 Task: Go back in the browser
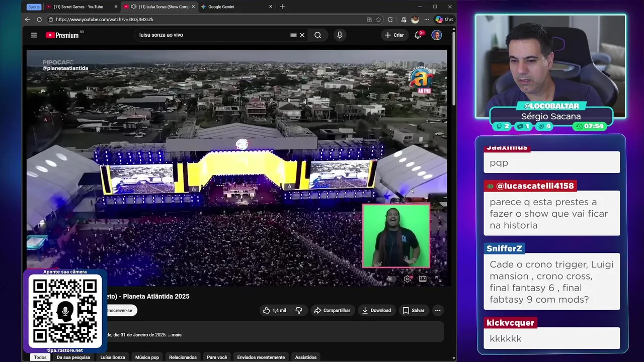27,20
